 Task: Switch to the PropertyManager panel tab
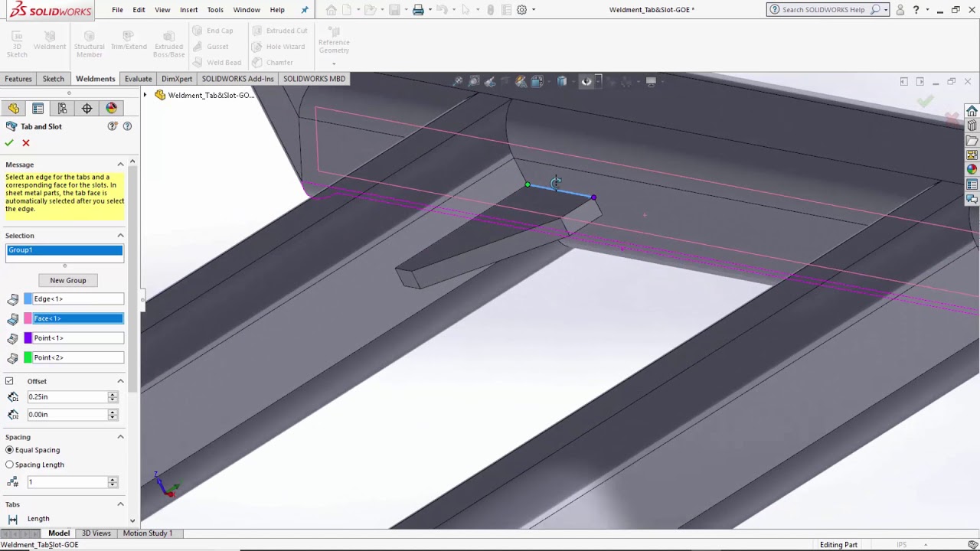[38, 109]
